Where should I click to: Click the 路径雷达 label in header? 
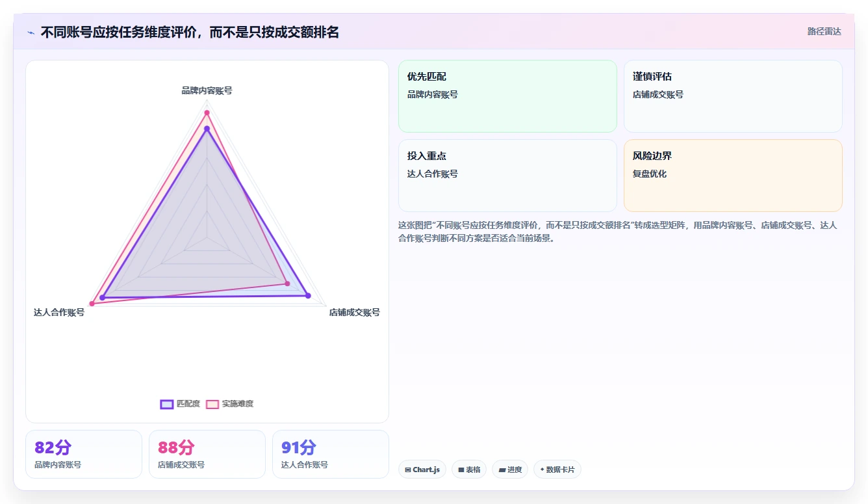(x=824, y=31)
